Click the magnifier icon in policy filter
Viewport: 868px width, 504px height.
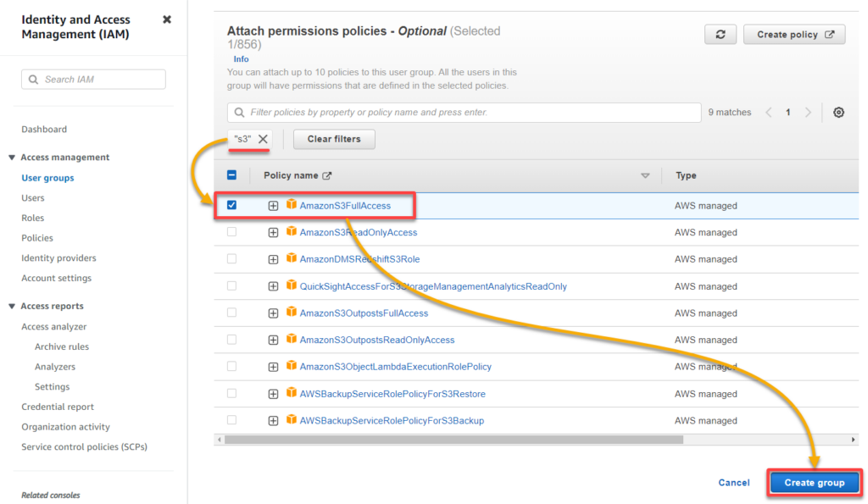pos(239,113)
